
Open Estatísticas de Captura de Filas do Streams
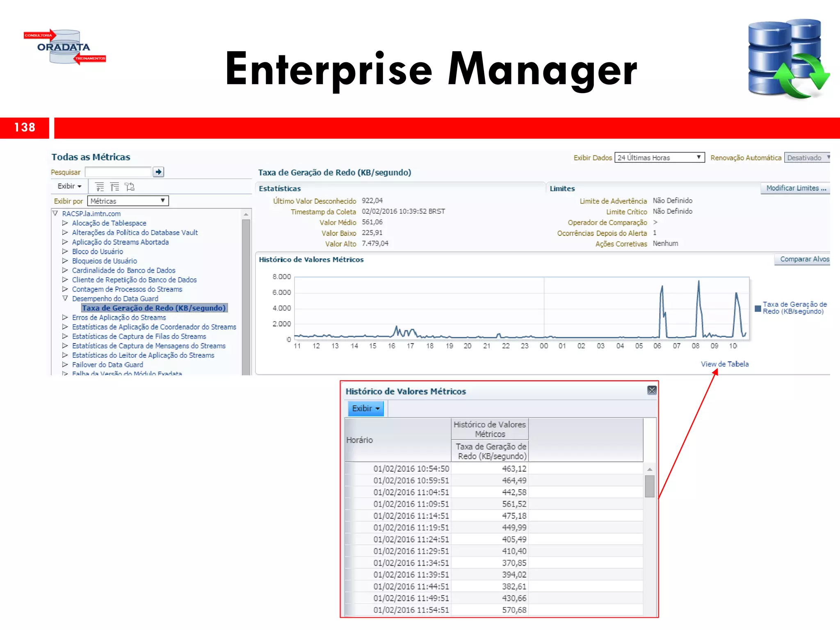(x=139, y=336)
